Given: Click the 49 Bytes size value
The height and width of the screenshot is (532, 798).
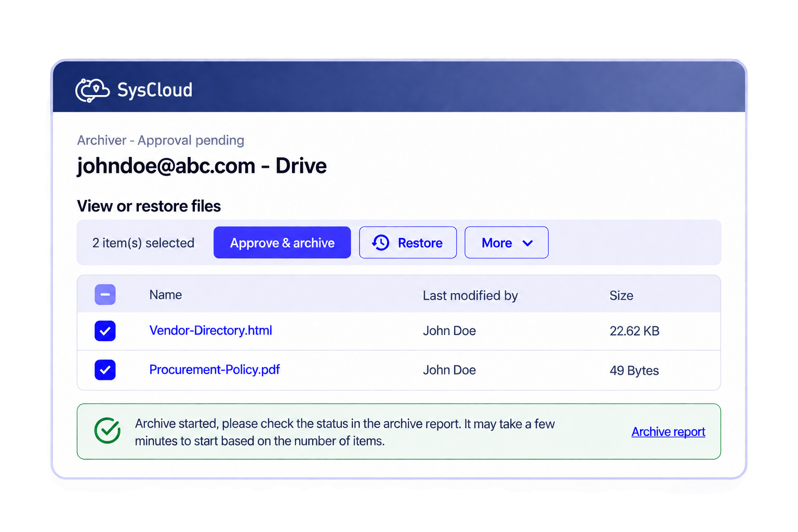Looking at the screenshot, I should tap(634, 370).
